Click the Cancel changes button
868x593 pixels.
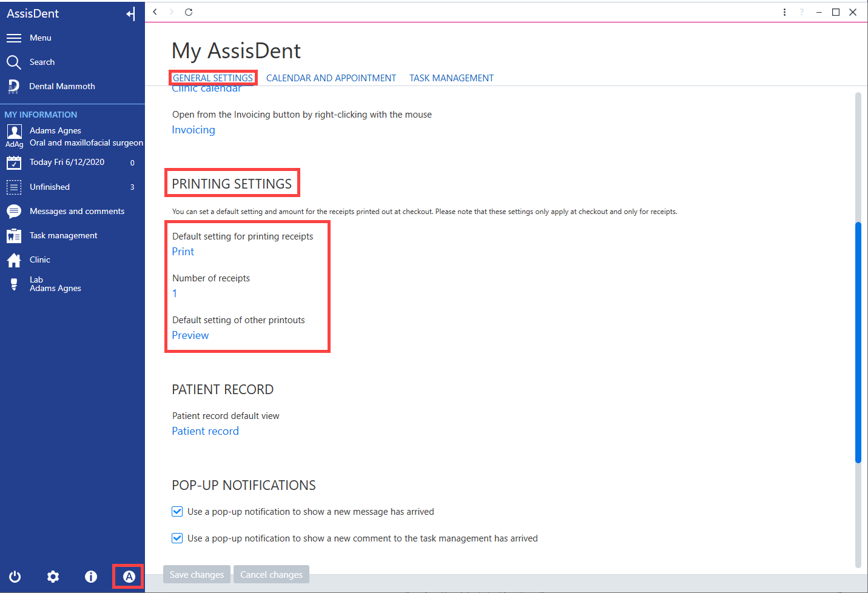271,575
